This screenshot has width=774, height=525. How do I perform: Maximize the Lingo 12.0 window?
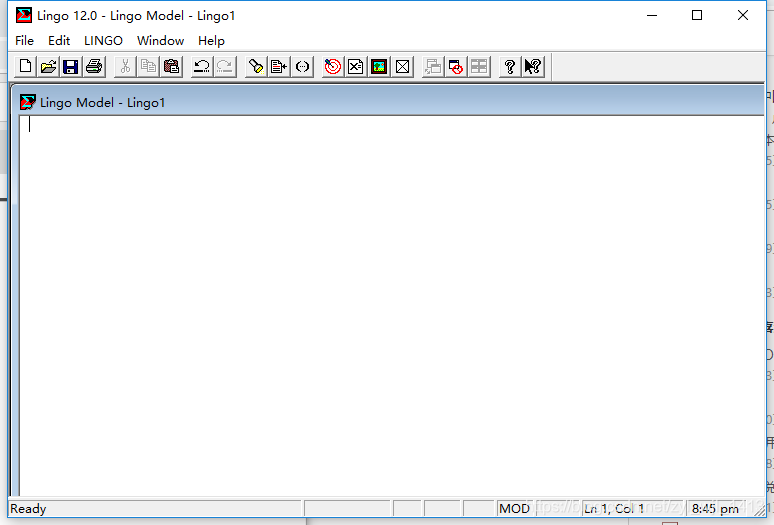(x=697, y=15)
